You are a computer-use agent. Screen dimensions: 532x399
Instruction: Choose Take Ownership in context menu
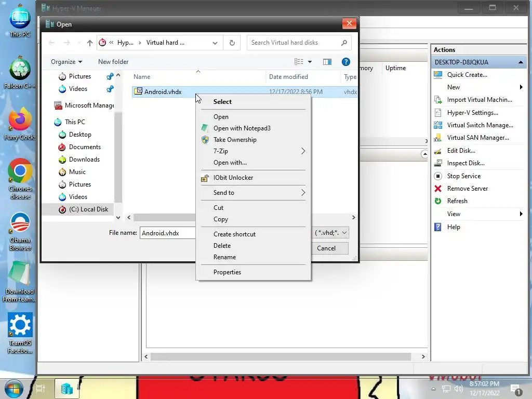tap(254, 140)
